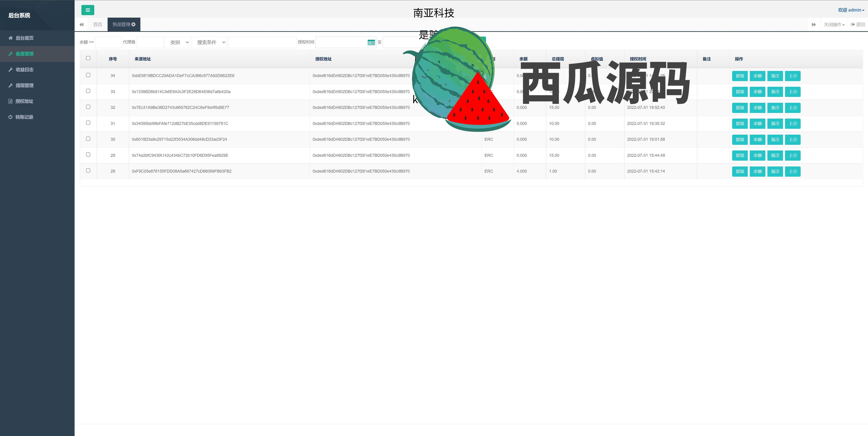Open the calendar picker icon in 授权时间 field
The image size is (868, 436).
click(371, 42)
